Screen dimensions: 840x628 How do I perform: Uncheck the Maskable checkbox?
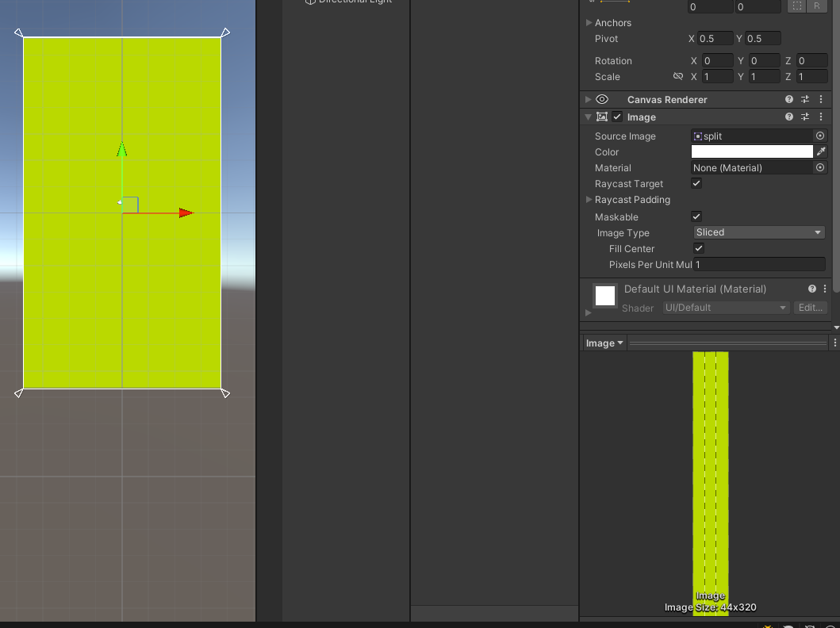click(696, 216)
